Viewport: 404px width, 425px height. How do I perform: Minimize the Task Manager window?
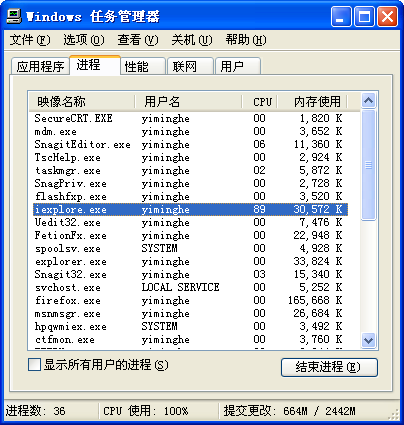point(341,16)
